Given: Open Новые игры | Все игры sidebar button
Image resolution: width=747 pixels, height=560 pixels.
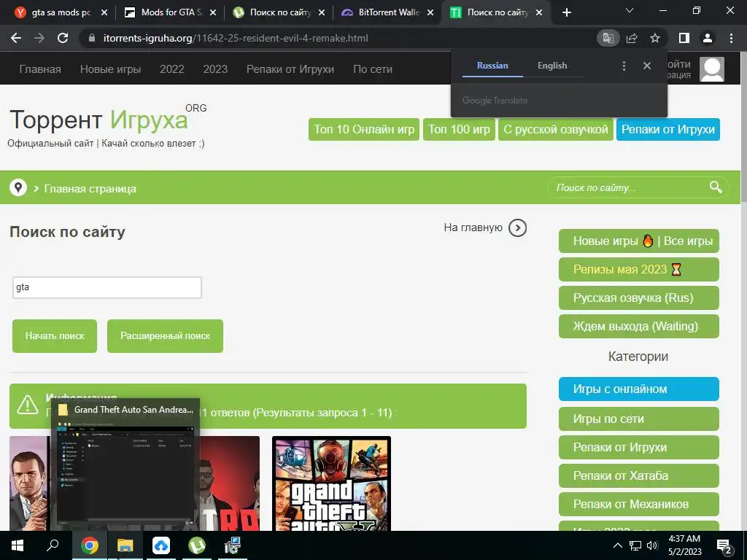Looking at the screenshot, I should click(639, 241).
